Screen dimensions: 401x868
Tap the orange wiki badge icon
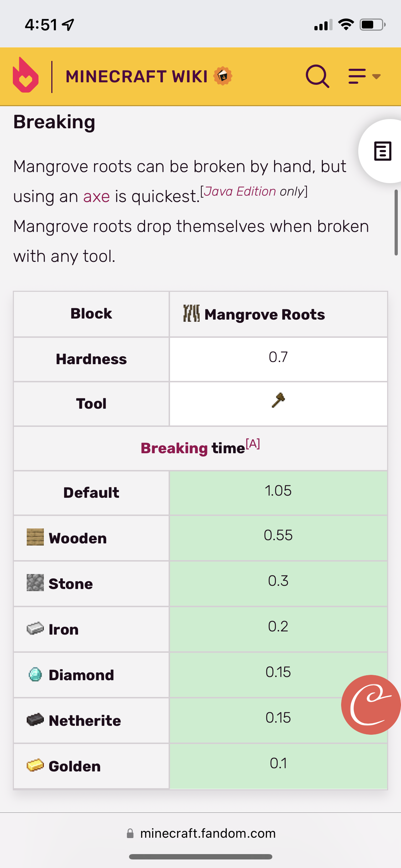[x=223, y=76]
